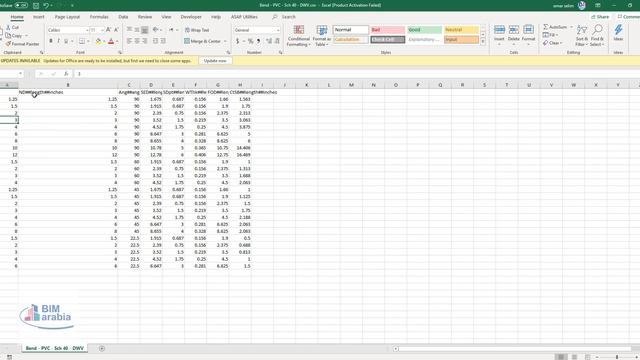The width and height of the screenshot is (640, 360).
Task: Cut the selected cells
Action: [x=13, y=27]
